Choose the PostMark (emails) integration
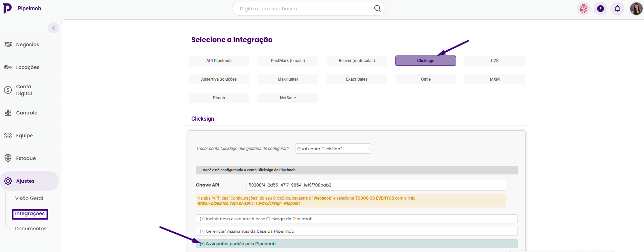 288,61
